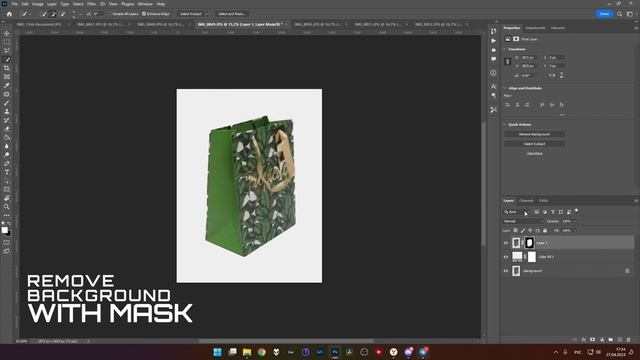The image size is (640, 360).
Task: Hide Layer 1 via eye icon
Action: click(506, 243)
